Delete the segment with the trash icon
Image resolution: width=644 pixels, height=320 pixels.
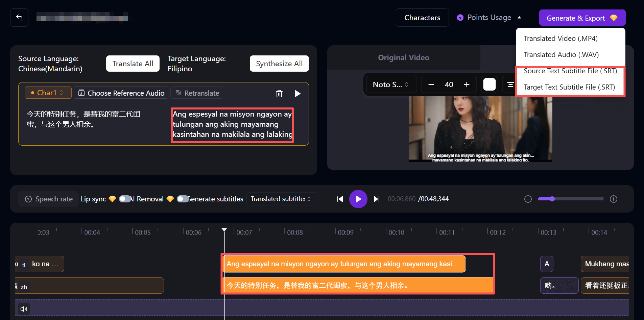279,94
